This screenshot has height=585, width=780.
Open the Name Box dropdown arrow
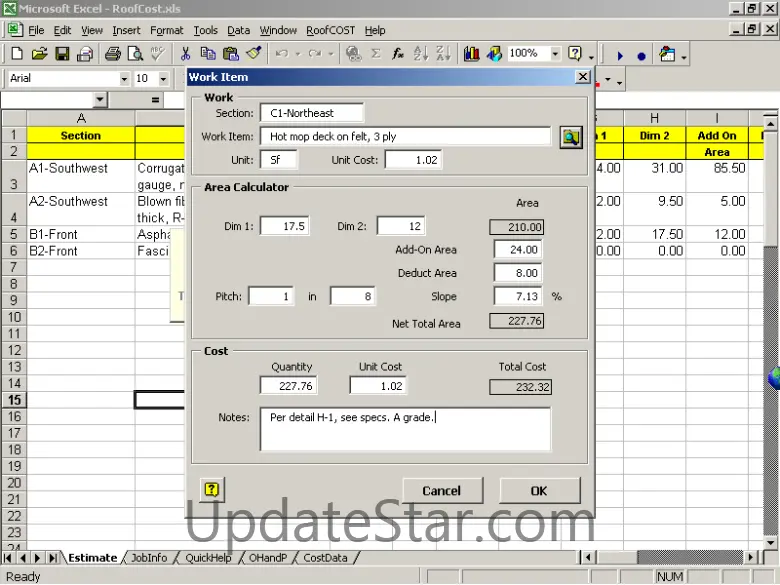(100, 100)
